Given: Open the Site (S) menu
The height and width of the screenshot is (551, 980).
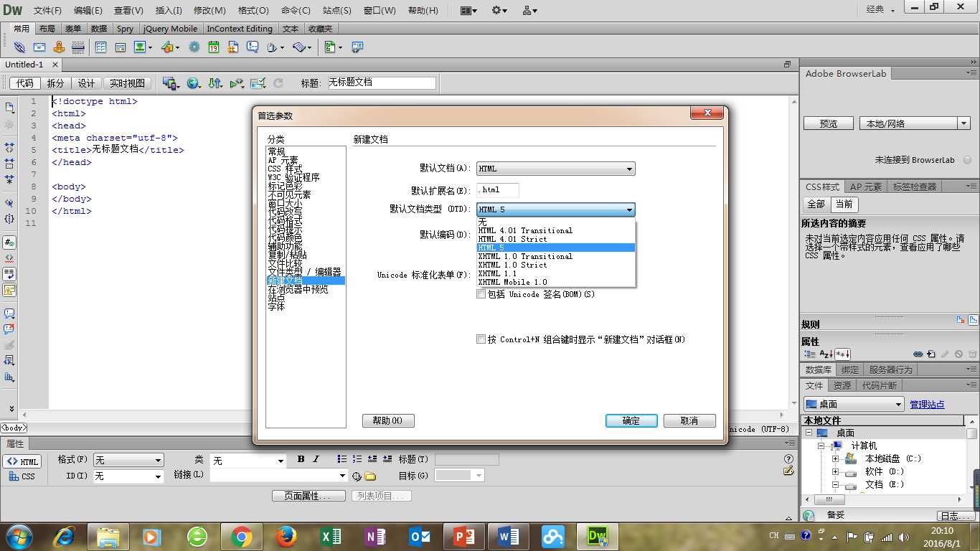Looking at the screenshot, I should tap(337, 10).
